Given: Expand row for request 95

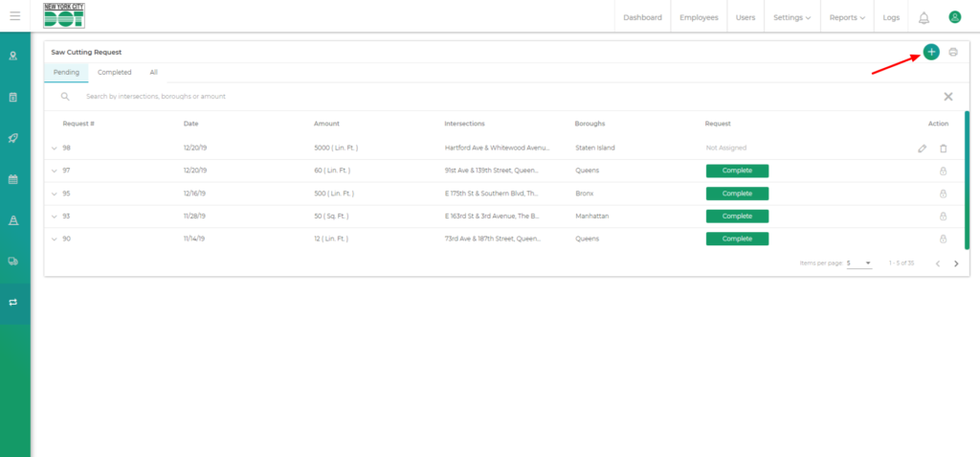Looking at the screenshot, I should click(x=55, y=194).
